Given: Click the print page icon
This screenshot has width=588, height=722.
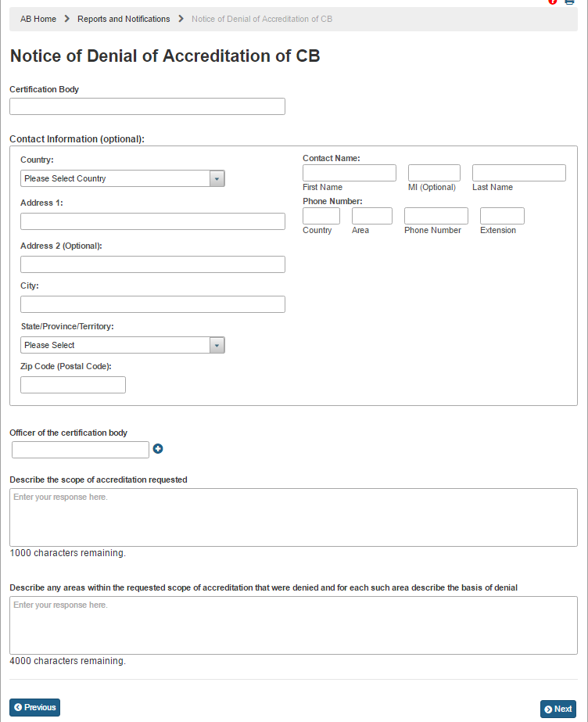Looking at the screenshot, I should (569, 2).
